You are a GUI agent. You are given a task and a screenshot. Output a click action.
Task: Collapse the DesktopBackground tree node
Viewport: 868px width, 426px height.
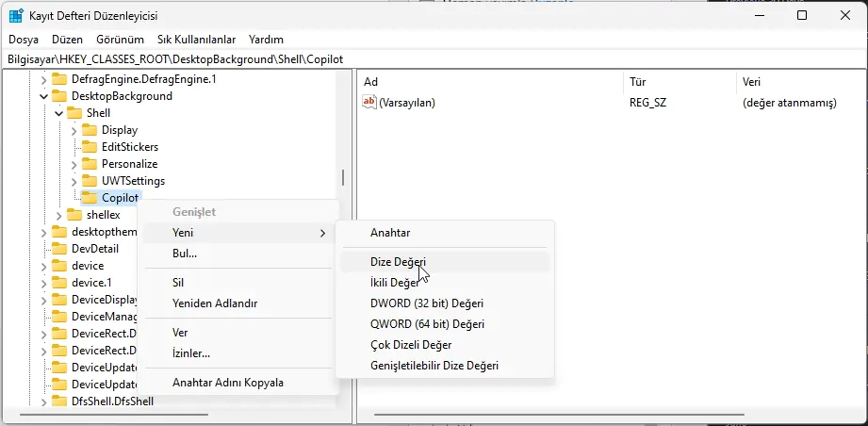point(42,96)
